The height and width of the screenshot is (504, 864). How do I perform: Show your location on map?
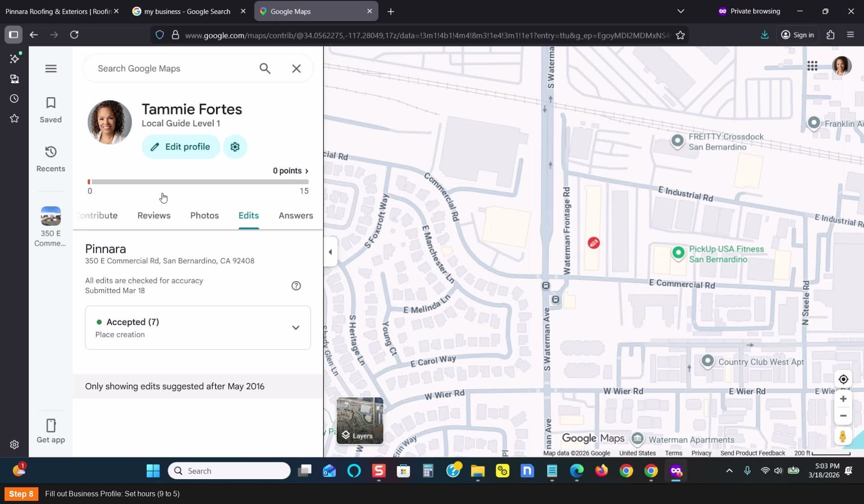843,379
